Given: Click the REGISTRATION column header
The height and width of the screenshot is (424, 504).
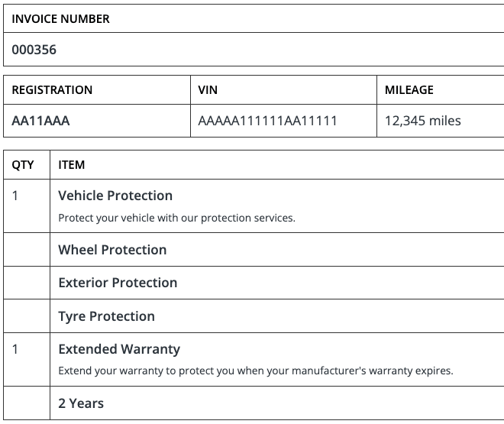Looking at the screenshot, I should point(52,90).
